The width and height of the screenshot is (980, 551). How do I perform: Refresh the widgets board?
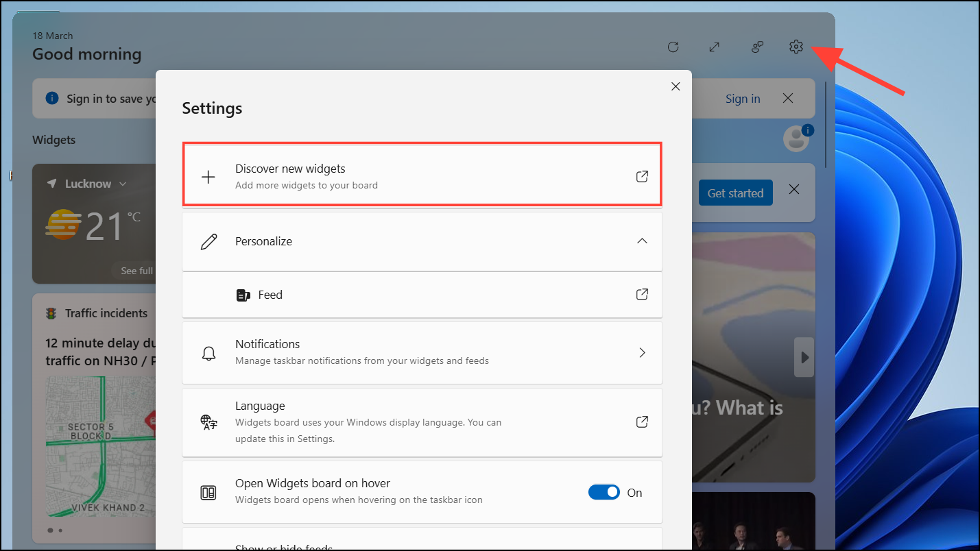click(x=673, y=47)
